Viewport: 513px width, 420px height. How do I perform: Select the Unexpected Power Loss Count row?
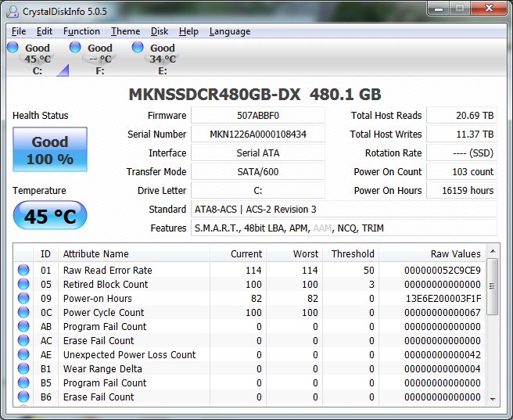coord(249,354)
